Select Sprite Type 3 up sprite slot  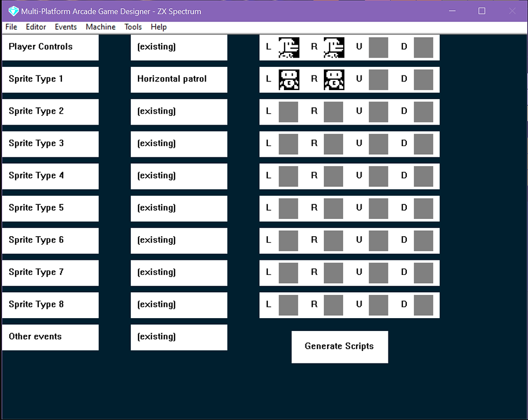tap(378, 144)
